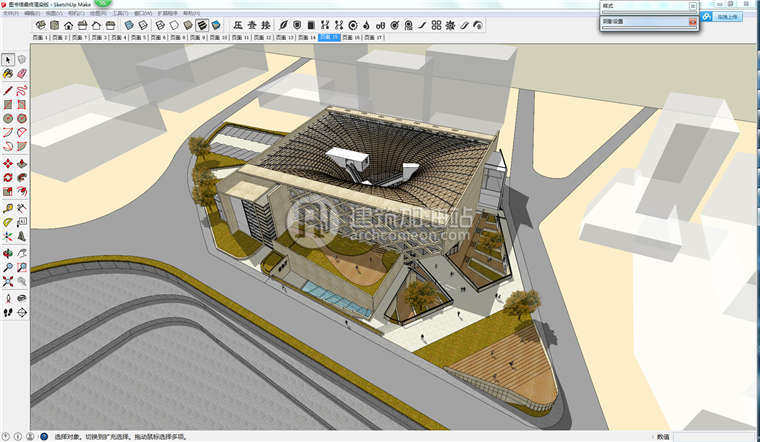Click the shield plugin icon

tap(297, 25)
